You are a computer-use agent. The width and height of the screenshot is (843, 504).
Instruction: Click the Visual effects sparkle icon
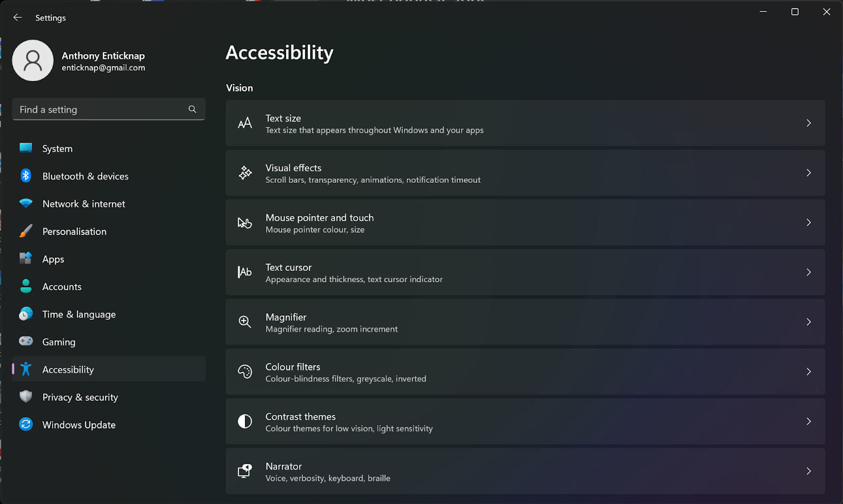click(x=245, y=173)
